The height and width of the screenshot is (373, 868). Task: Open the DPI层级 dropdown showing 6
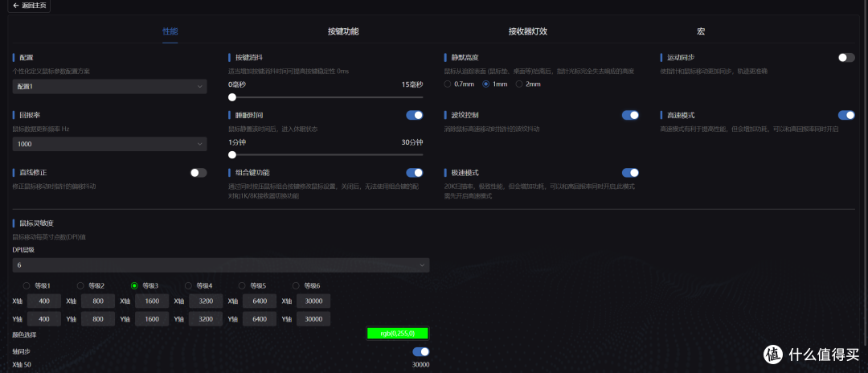[221, 265]
